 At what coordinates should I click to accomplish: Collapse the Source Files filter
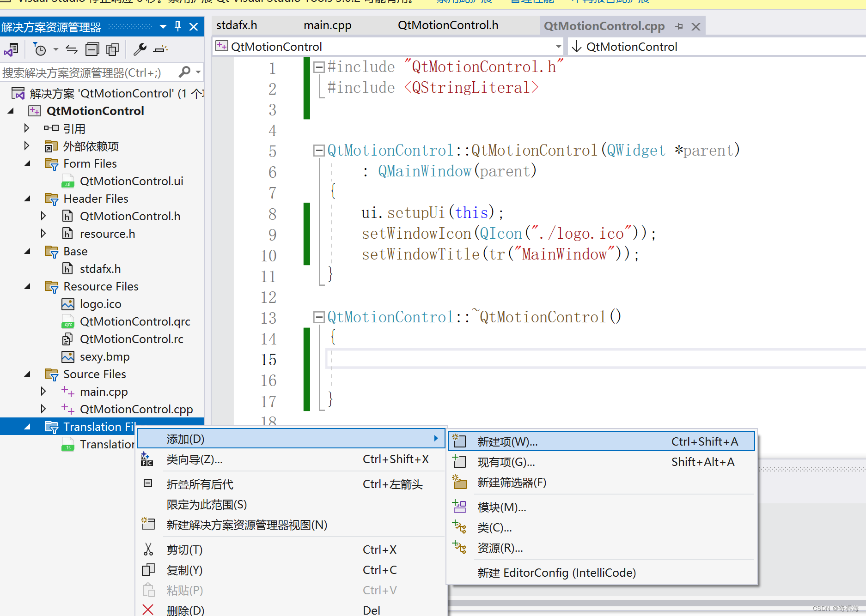tap(27, 374)
